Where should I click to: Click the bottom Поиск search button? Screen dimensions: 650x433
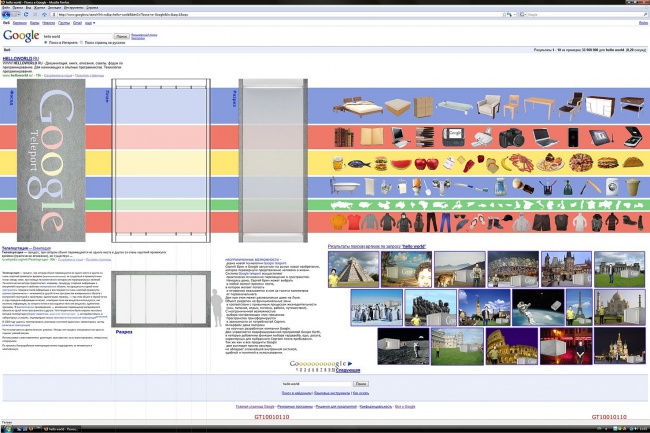click(361, 384)
